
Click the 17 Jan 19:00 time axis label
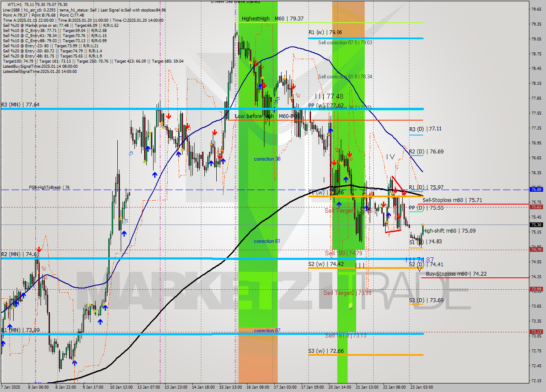pyautogui.click(x=312, y=387)
